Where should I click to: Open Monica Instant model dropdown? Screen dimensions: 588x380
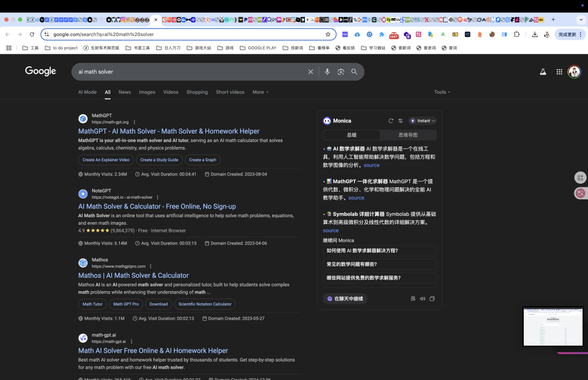(x=422, y=121)
